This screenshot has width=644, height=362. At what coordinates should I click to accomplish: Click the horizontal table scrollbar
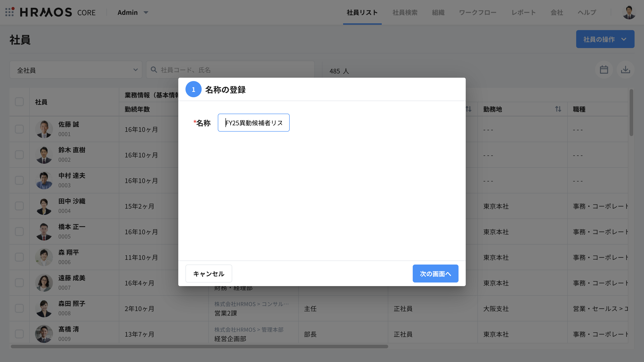[x=199, y=347]
